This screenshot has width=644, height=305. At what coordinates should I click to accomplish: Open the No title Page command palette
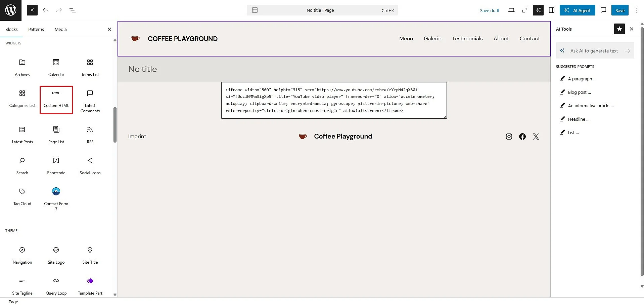pos(322,10)
